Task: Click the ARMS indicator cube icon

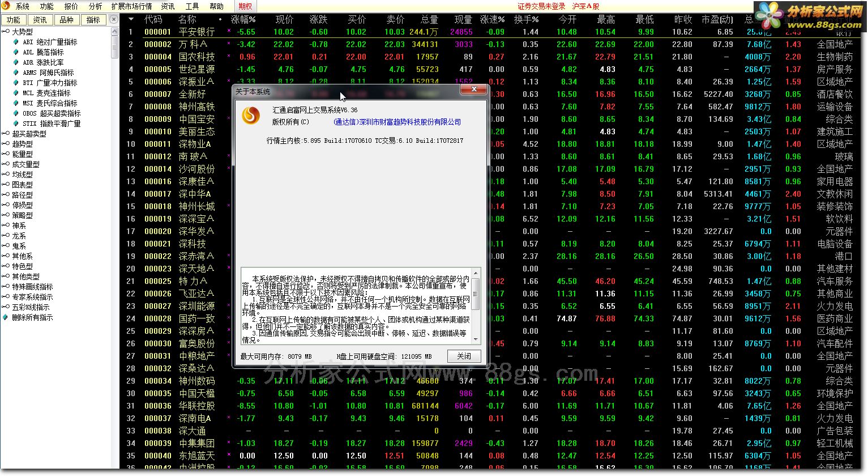Action: tap(16, 73)
